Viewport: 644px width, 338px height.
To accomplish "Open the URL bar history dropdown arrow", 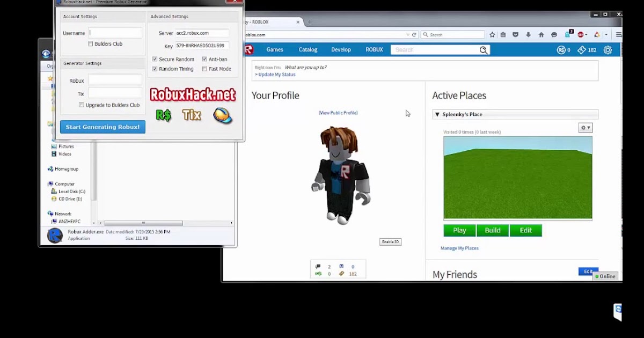I will pos(408,34).
